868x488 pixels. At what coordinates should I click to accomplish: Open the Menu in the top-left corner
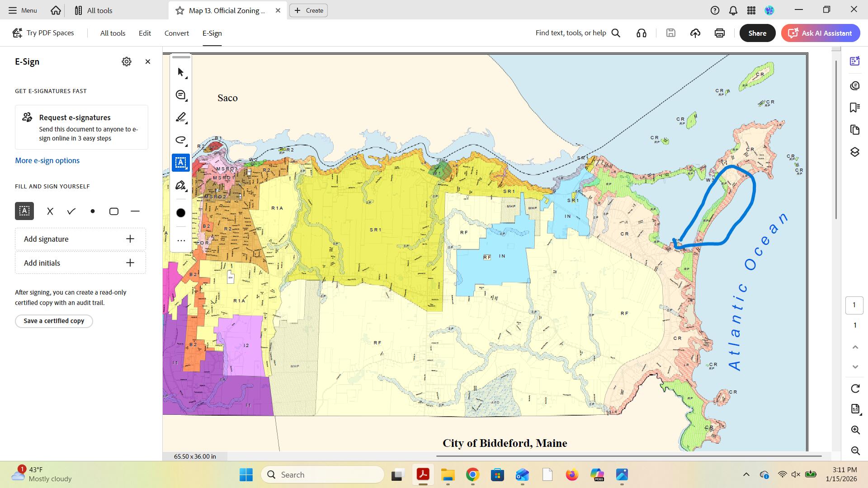click(22, 10)
